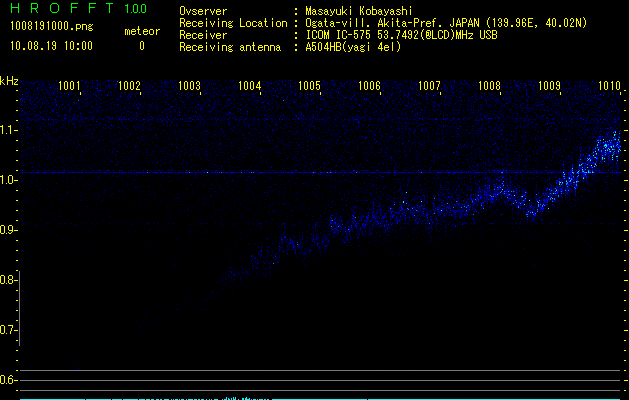Viewport: 629px width, 400px height.
Task: Click time marker 1008 on the time axis
Action: 489,85
